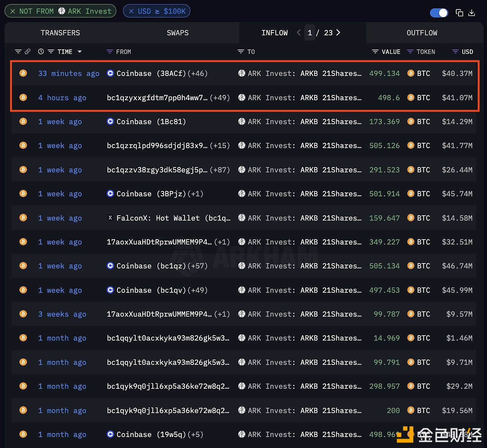Expand the (+15) additional senders
Image resolution: width=487 pixels, height=448 pixels.
[x=220, y=146]
